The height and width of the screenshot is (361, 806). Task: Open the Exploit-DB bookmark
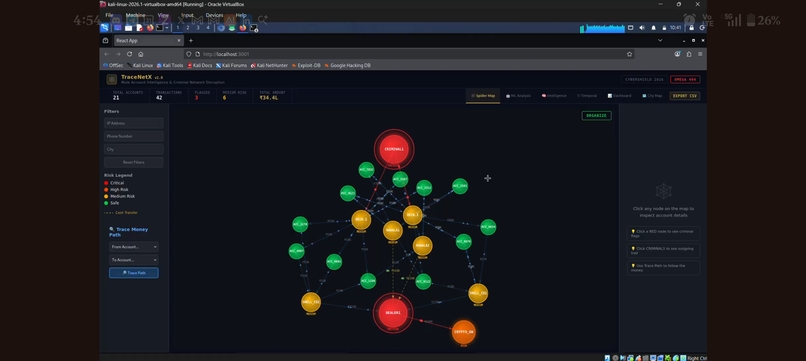pos(306,65)
